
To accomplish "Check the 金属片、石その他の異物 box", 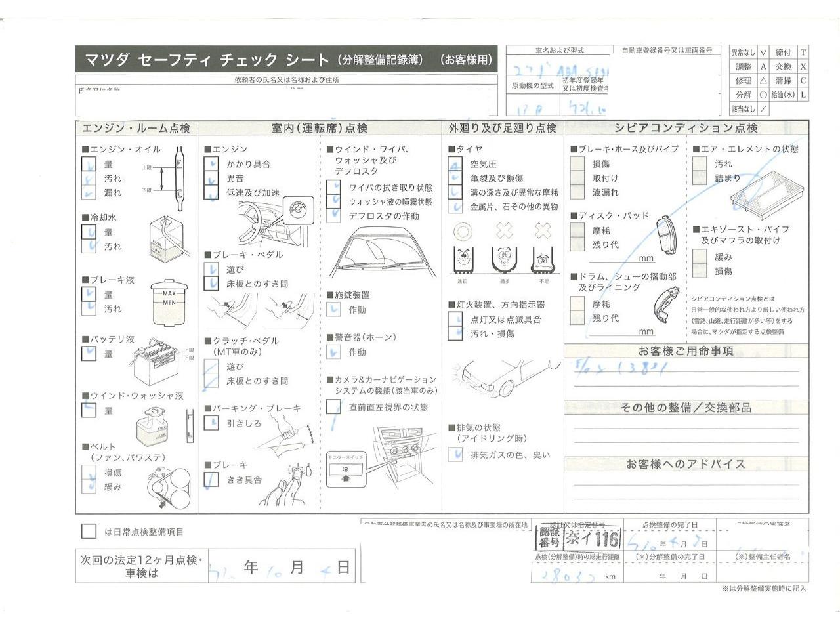I will tap(455, 206).
